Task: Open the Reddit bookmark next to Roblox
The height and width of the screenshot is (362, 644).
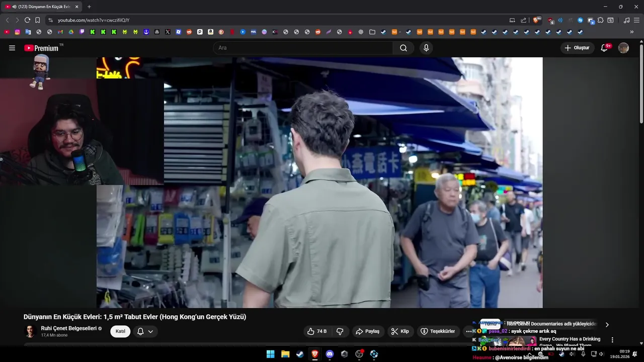Action: 189,32
